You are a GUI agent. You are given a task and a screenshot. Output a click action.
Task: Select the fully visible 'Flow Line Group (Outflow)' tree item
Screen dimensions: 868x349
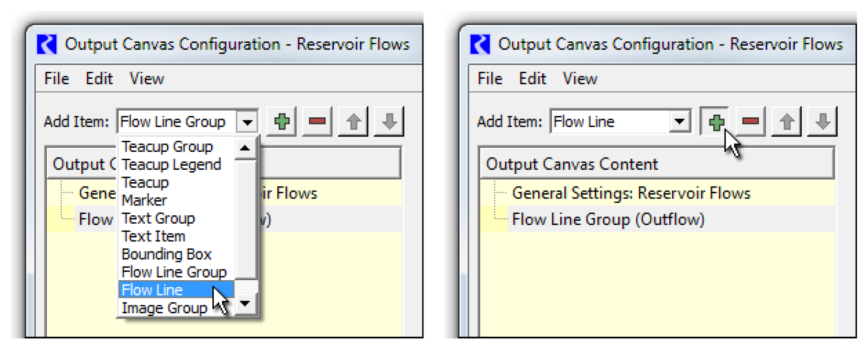[608, 219]
